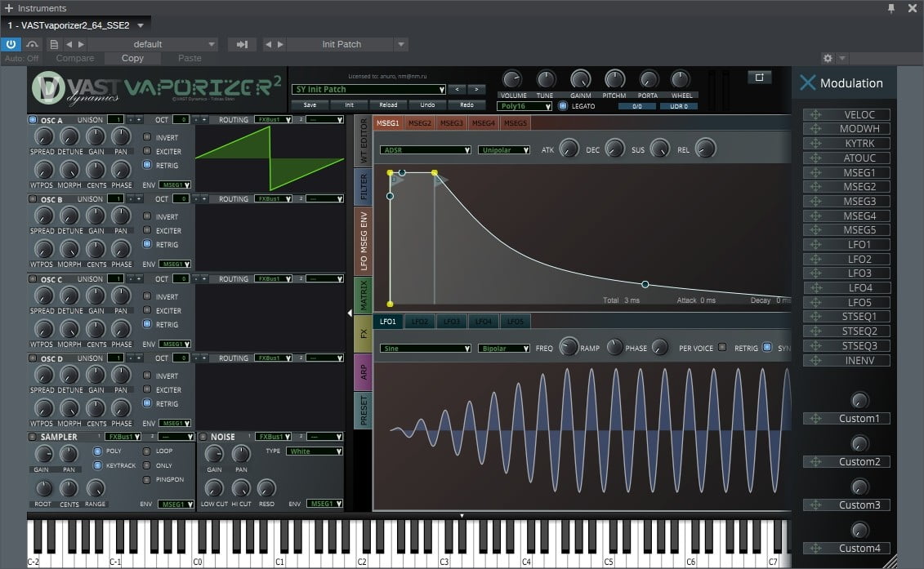Enable INVERT for OSC A

[147, 137]
